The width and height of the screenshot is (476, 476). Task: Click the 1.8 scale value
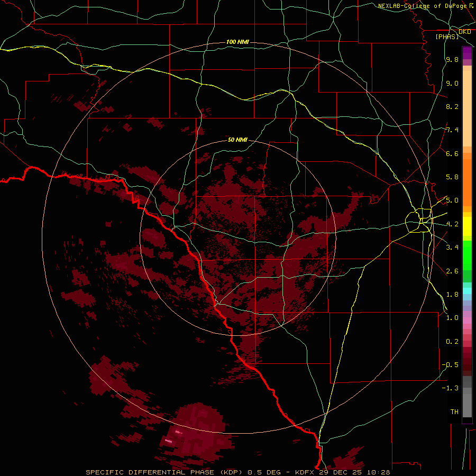pyautogui.click(x=452, y=295)
